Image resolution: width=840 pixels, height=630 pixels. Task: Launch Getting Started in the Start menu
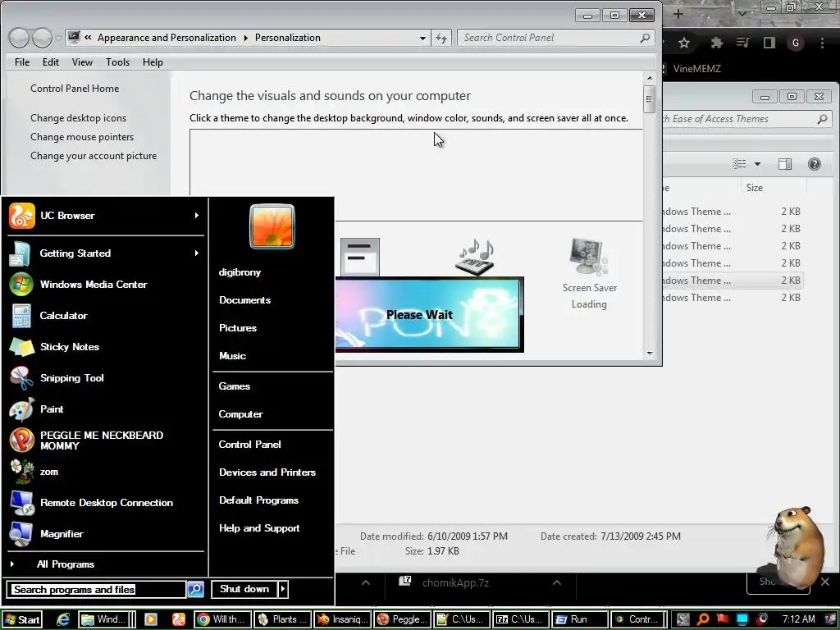point(106,253)
